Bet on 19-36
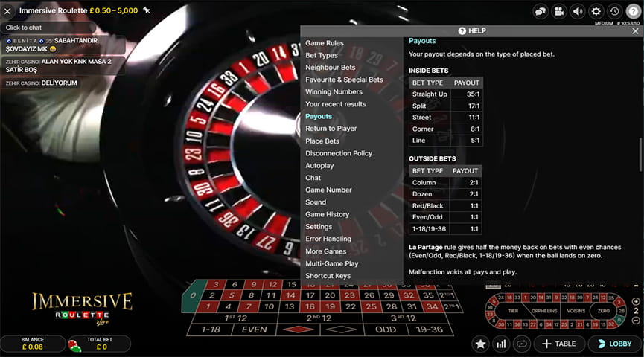The height and width of the screenshot is (357, 644). [x=430, y=330]
